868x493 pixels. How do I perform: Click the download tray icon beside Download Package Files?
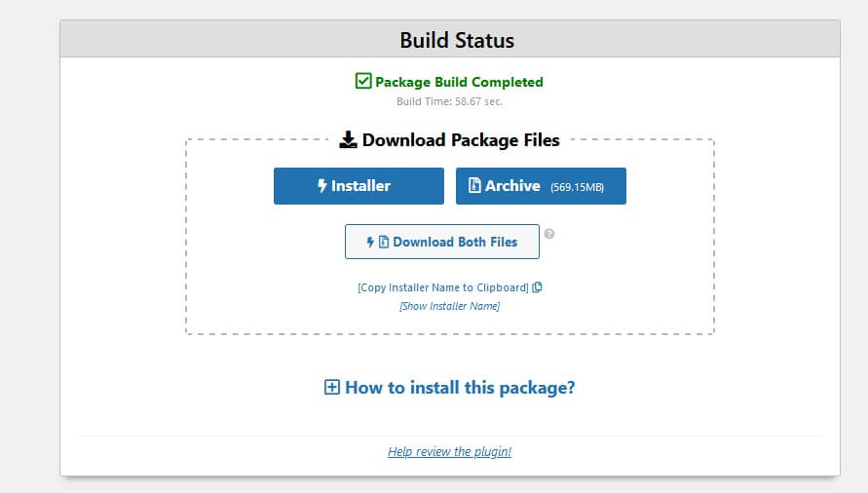(x=348, y=139)
